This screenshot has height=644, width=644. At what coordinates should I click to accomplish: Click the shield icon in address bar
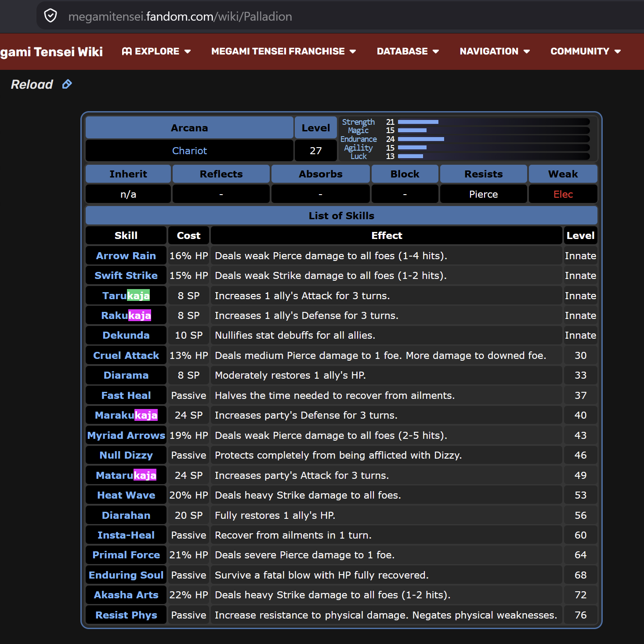(x=51, y=16)
